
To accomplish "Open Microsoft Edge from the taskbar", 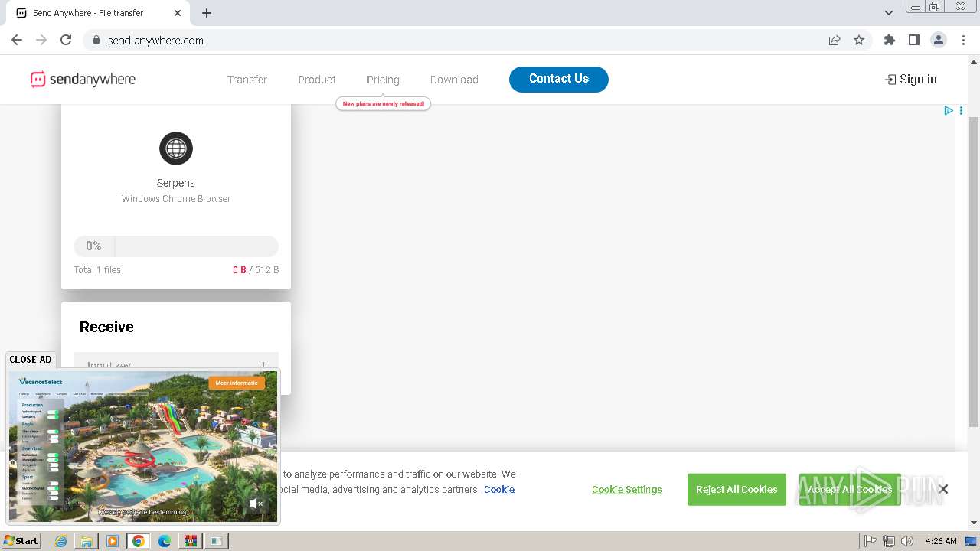I will pyautogui.click(x=165, y=541).
